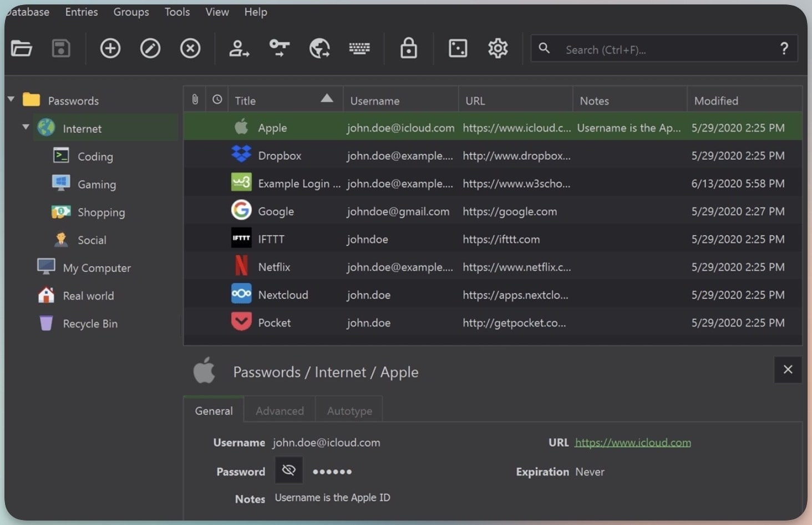Open settings with the gear icon
Image resolution: width=812 pixels, height=525 pixels.
point(498,49)
